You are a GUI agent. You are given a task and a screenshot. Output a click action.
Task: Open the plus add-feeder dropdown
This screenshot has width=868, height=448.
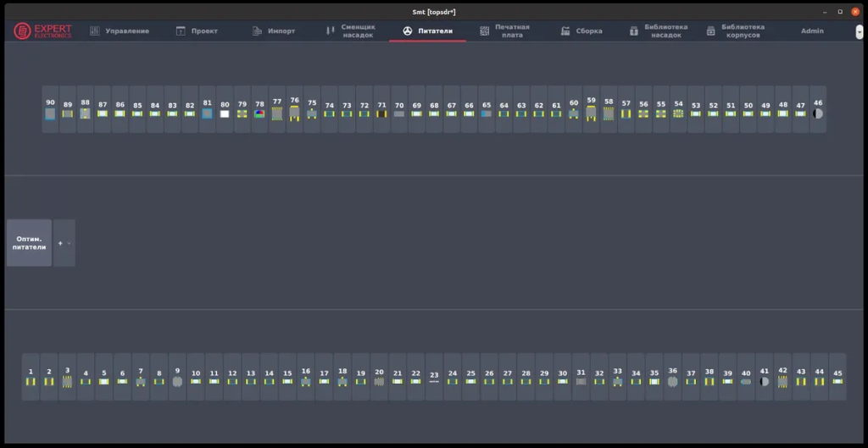click(x=64, y=243)
